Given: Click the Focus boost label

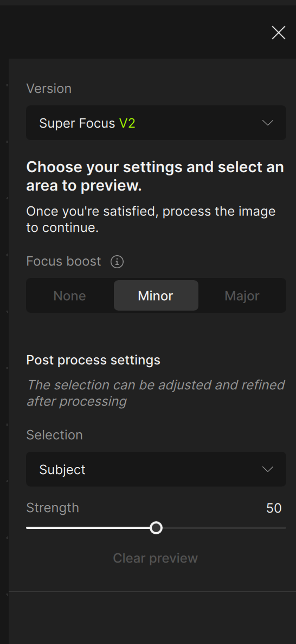Looking at the screenshot, I should (63, 261).
